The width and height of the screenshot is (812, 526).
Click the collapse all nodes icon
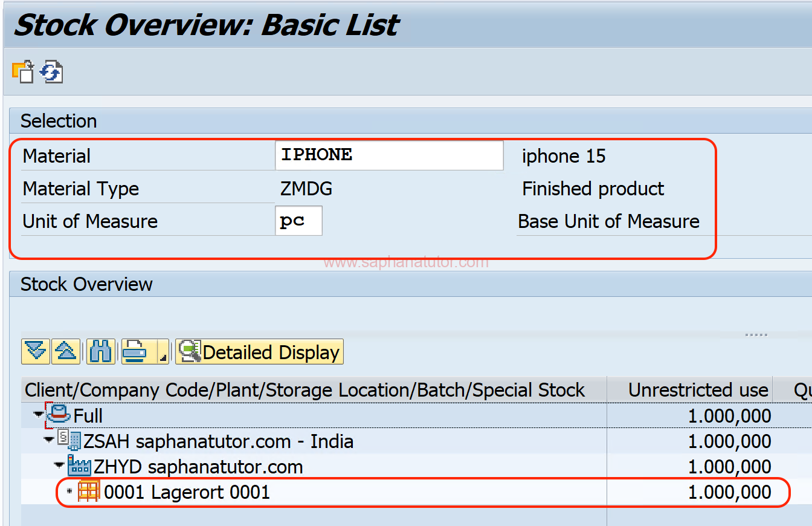tap(65, 351)
